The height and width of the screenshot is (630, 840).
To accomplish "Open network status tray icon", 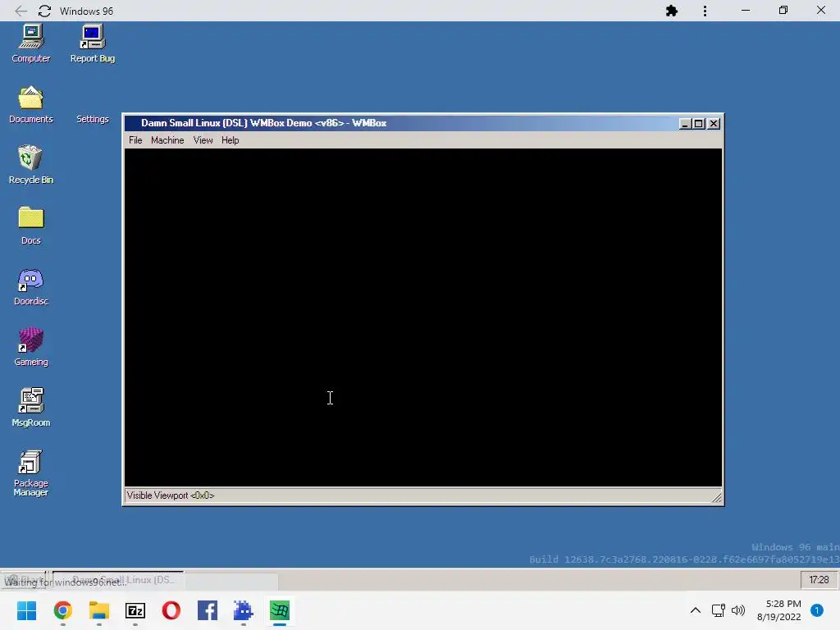I will (718, 610).
